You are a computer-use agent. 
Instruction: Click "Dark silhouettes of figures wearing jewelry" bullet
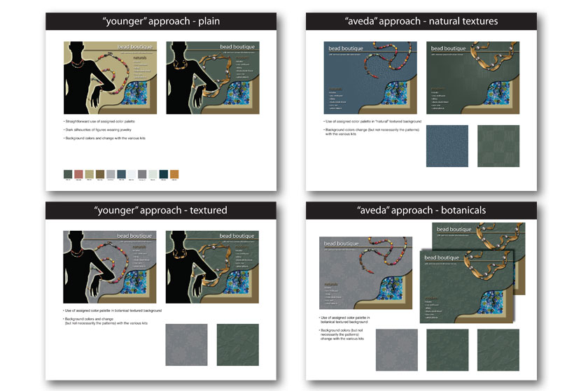(103, 129)
